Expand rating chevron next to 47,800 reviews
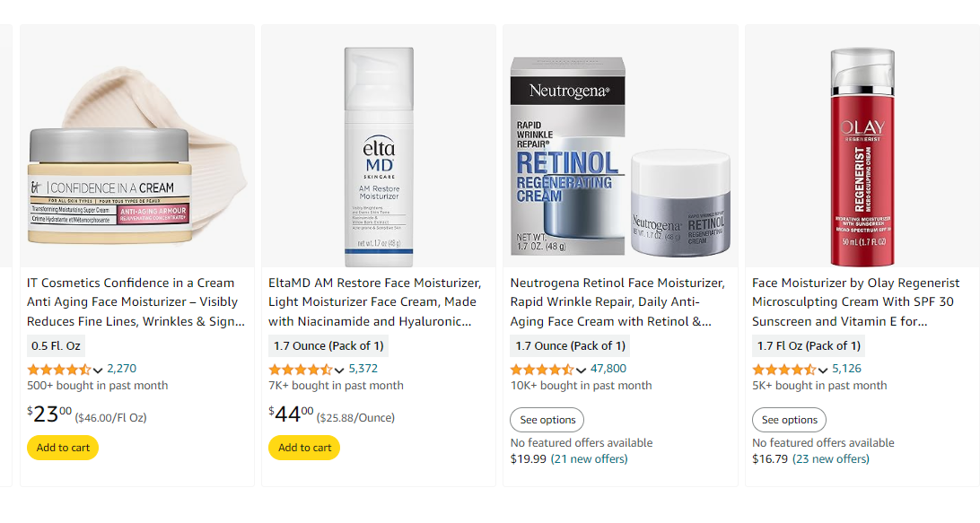980x523 pixels. (581, 370)
